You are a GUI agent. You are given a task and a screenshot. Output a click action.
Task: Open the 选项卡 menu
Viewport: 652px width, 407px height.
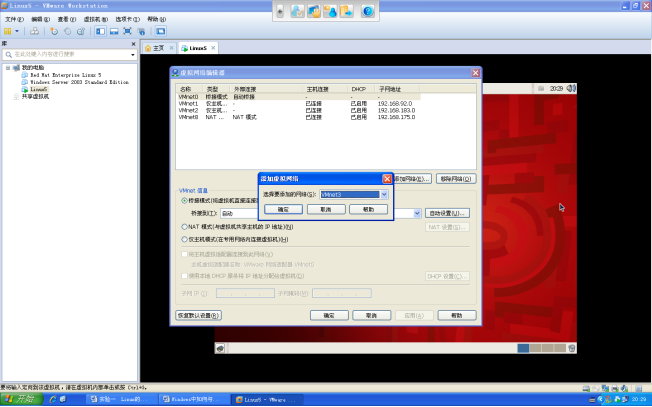(x=127, y=19)
